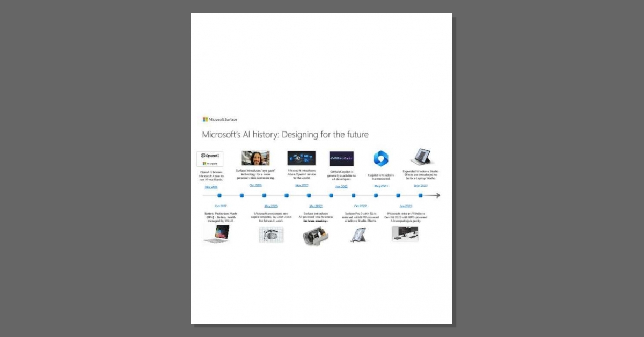Click the timeline arrowhead at the end
Screen dimensions: 644x337
coord(437,195)
